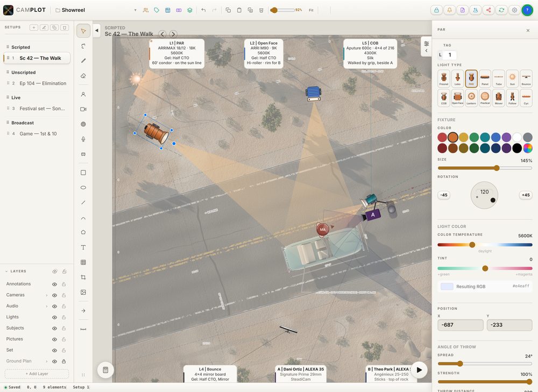Screen dimensions: 538x392
Task: Select the camera placement tool
Action: click(x=83, y=109)
